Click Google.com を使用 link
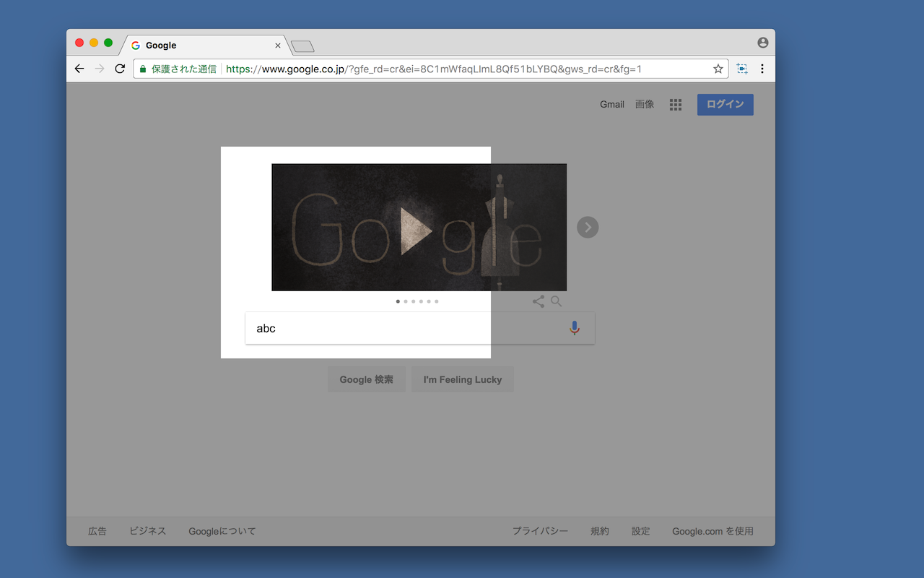The width and height of the screenshot is (924, 578). pos(712,531)
